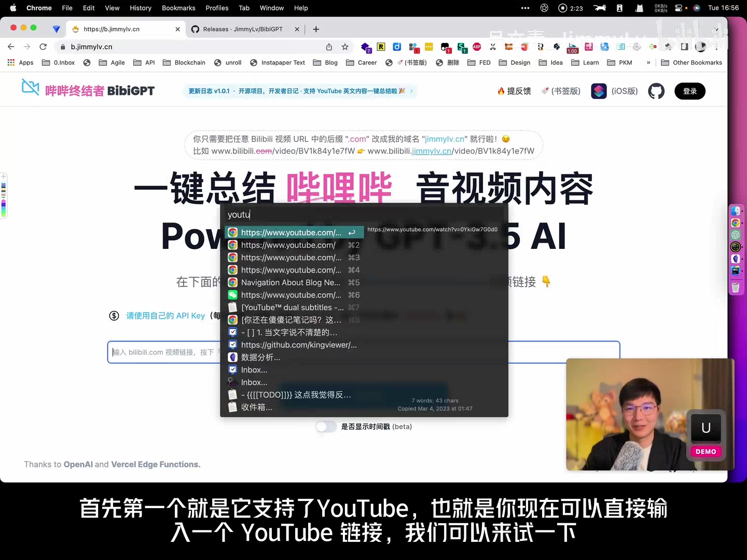Image resolution: width=747 pixels, height=560 pixels.
Task: Select the first YouTube URL suggestion
Action: click(x=293, y=232)
